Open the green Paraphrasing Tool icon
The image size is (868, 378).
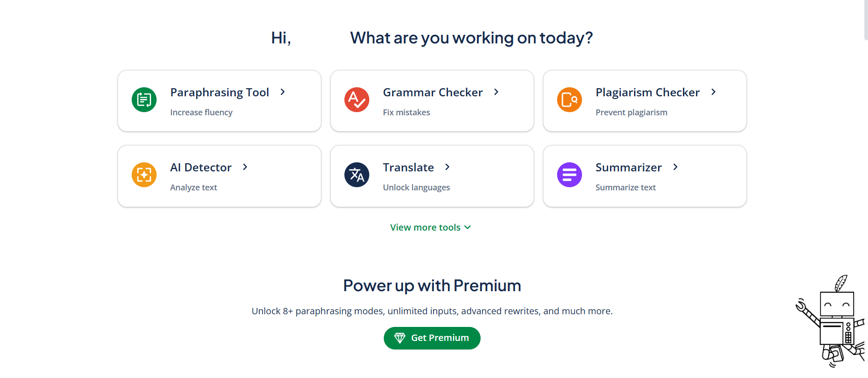point(144,99)
